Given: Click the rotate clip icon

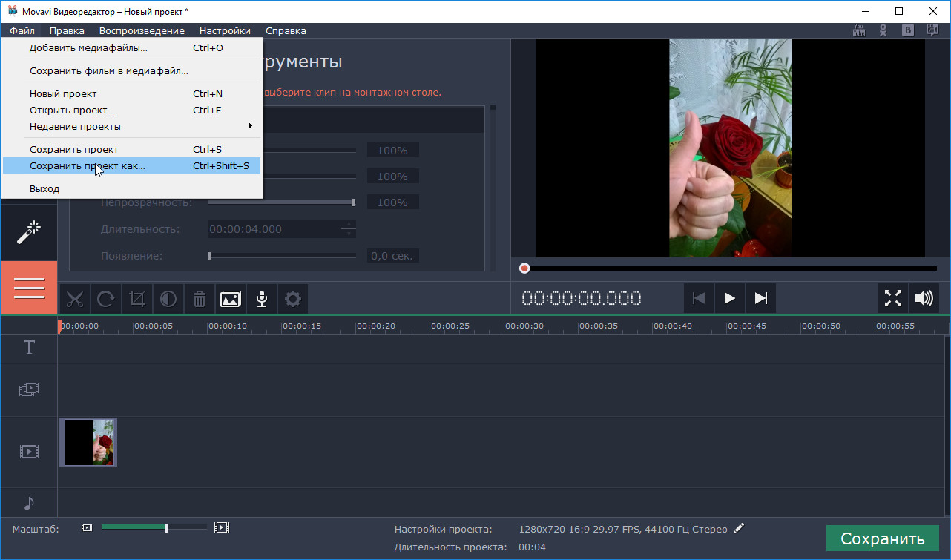Looking at the screenshot, I should click(105, 299).
